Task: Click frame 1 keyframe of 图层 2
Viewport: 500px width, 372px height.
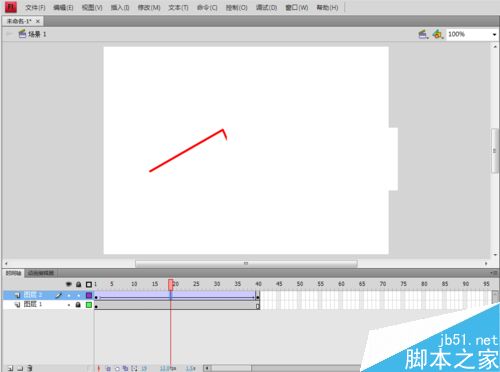Action: (96, 296)
